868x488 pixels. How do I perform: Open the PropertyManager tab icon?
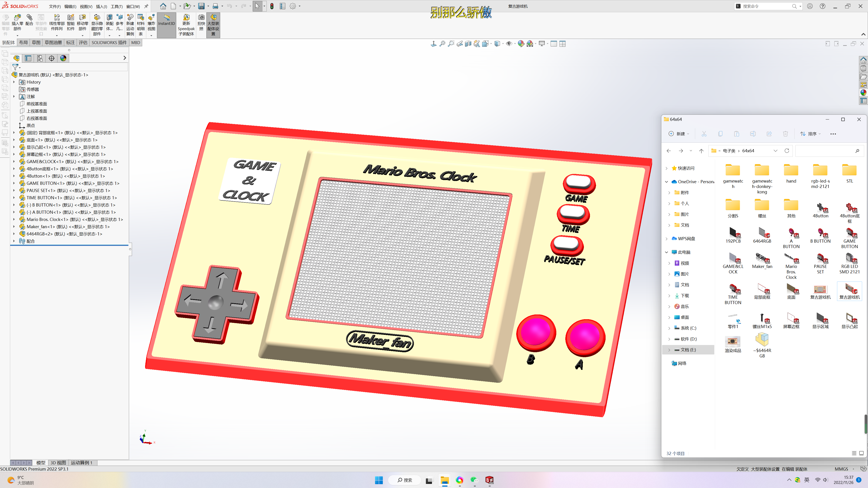(x=28, y=58)
